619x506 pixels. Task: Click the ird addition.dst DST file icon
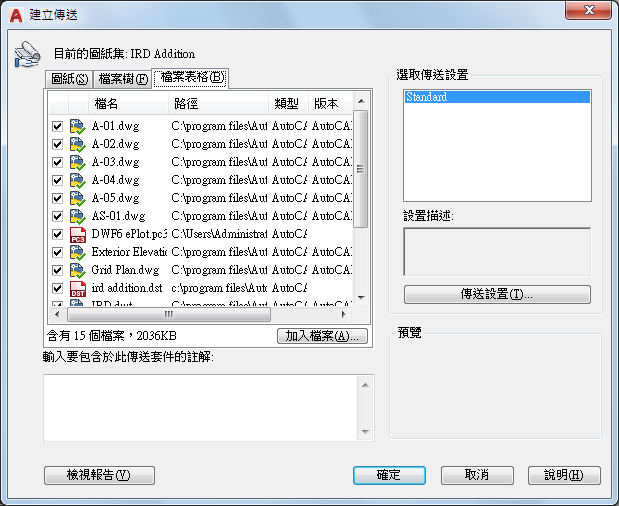coord(78,289)
